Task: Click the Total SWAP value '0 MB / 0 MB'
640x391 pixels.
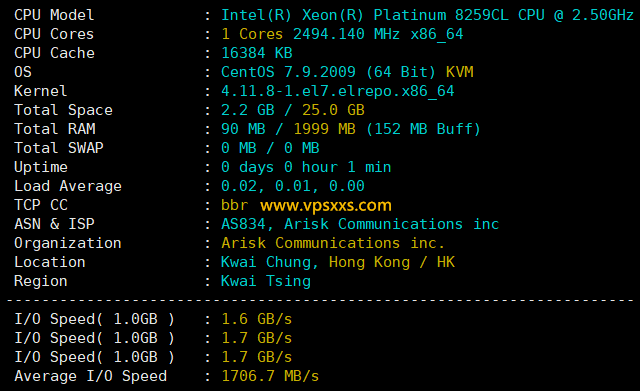Action: (x=270, y=148)
